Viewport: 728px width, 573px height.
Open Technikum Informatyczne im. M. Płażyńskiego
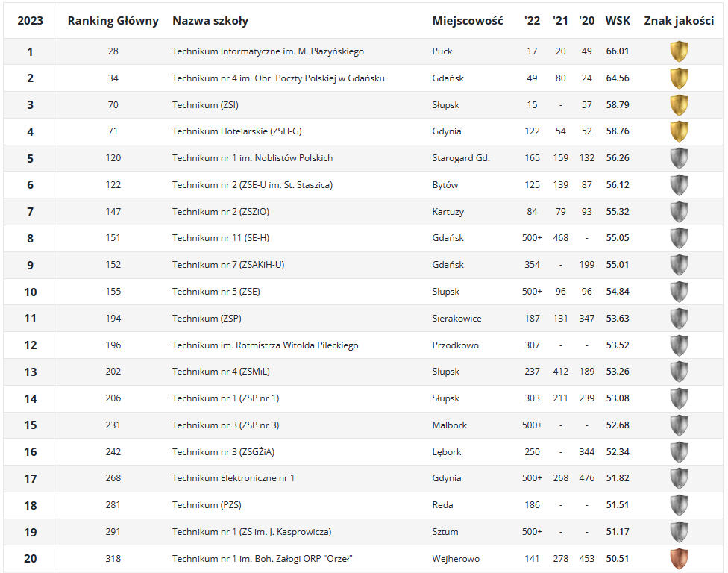point(268,51)
